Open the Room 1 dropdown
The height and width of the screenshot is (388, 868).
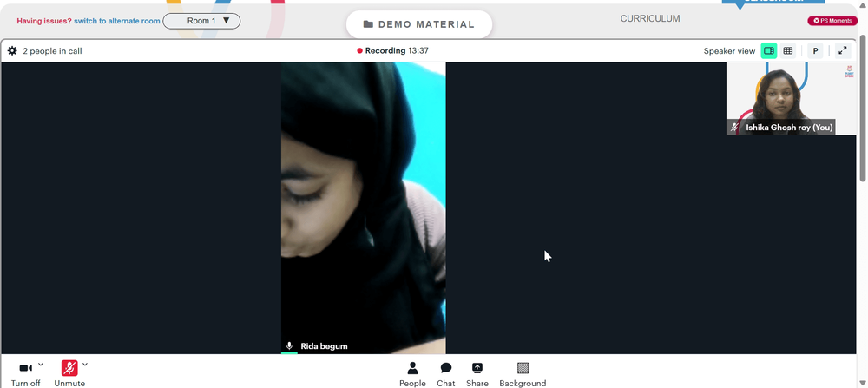201,21
